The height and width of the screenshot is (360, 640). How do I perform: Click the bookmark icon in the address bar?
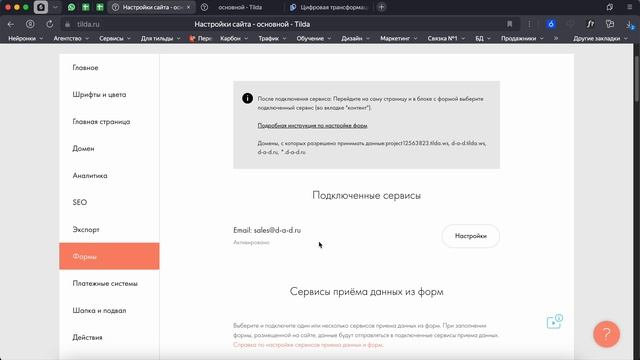click(509, 24)
